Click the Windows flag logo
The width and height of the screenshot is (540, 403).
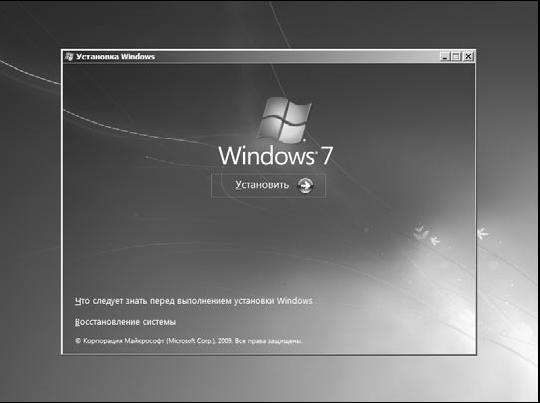pos(284,120)
